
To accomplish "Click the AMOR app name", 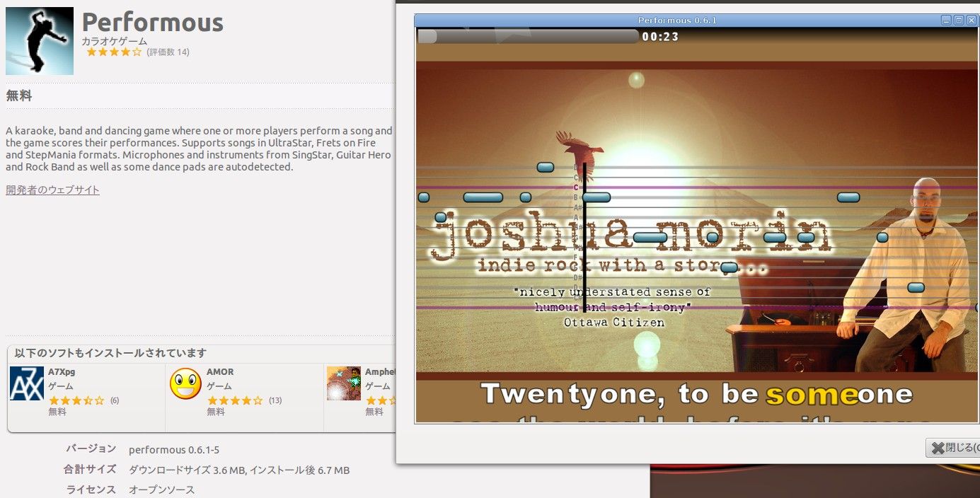I will (x=220, y=372).
